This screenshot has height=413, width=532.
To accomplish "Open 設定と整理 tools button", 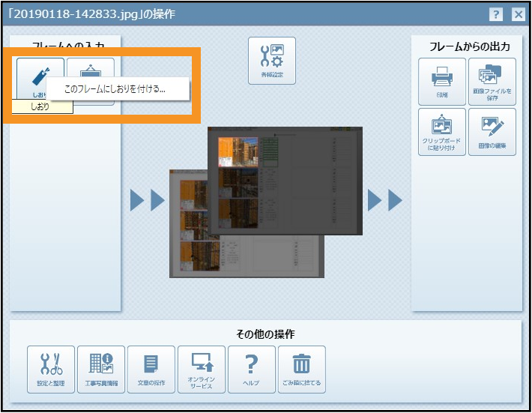I will [x=51, y=370].
